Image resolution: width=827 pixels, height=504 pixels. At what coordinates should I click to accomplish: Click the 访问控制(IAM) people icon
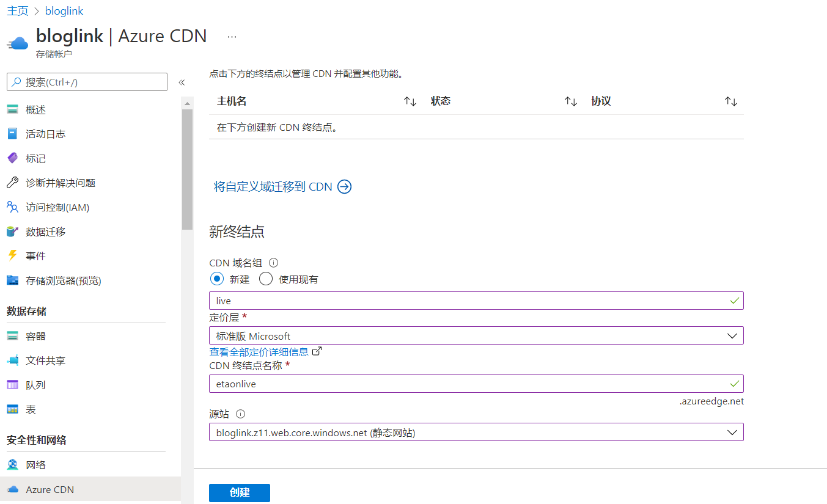(13, 207)
